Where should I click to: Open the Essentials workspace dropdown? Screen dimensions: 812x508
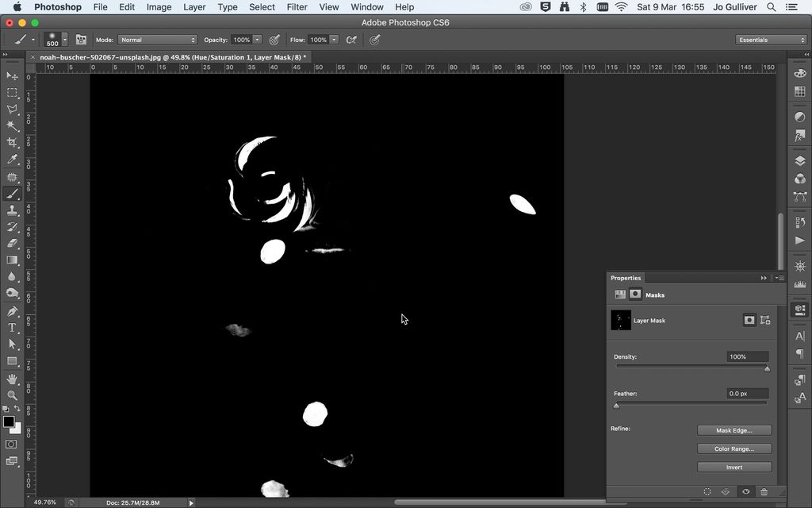769,39
